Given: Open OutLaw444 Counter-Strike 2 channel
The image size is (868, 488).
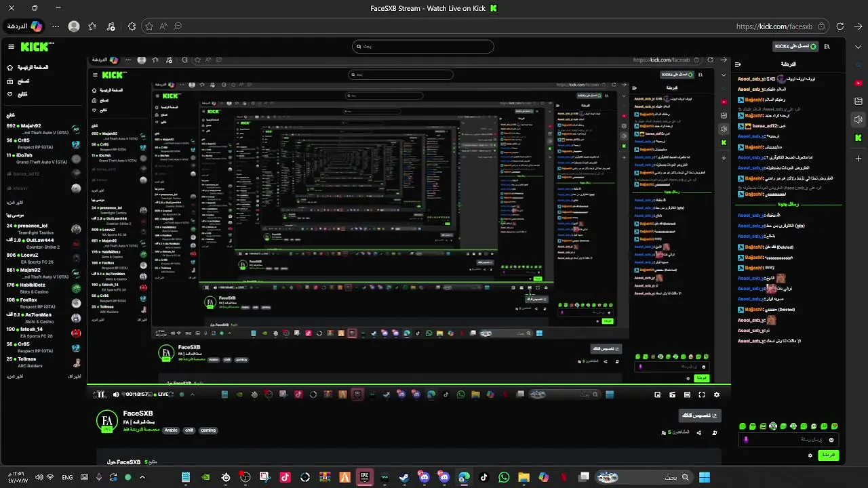Looking at the screenshot, I should 43,243.
